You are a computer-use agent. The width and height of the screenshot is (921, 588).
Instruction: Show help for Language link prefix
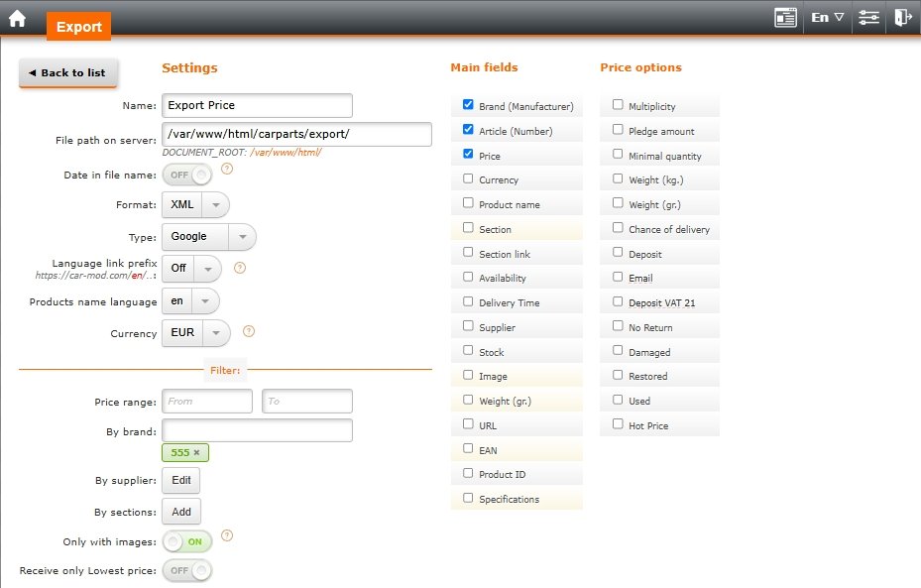click(x=239, y=268)
